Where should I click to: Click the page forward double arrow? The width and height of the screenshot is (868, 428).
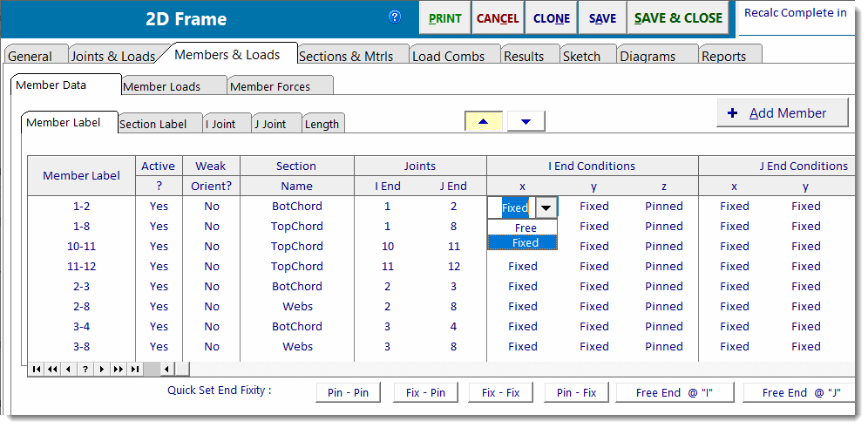tap(119, 370)
